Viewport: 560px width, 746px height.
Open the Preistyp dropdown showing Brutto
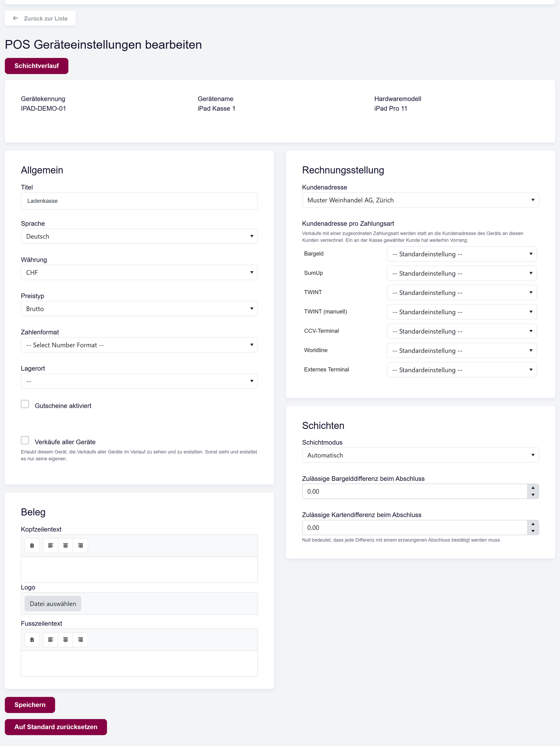(x=139, y=309)
